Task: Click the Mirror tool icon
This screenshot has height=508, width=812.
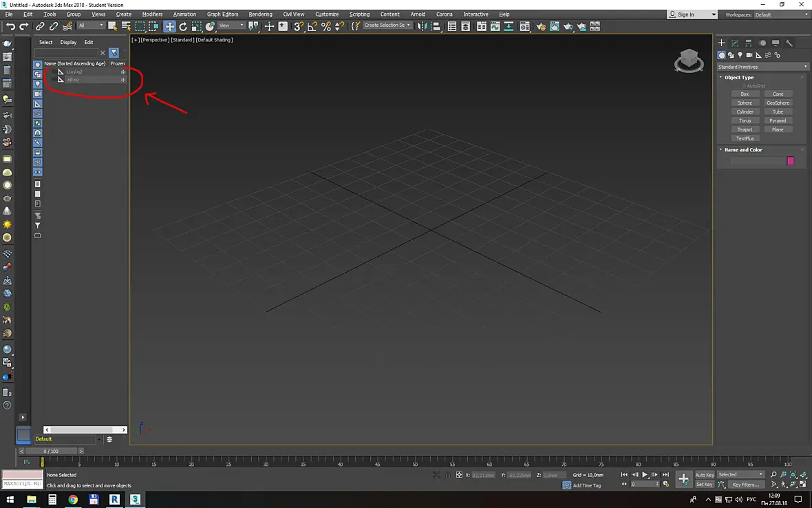Action: pos(422,26)
